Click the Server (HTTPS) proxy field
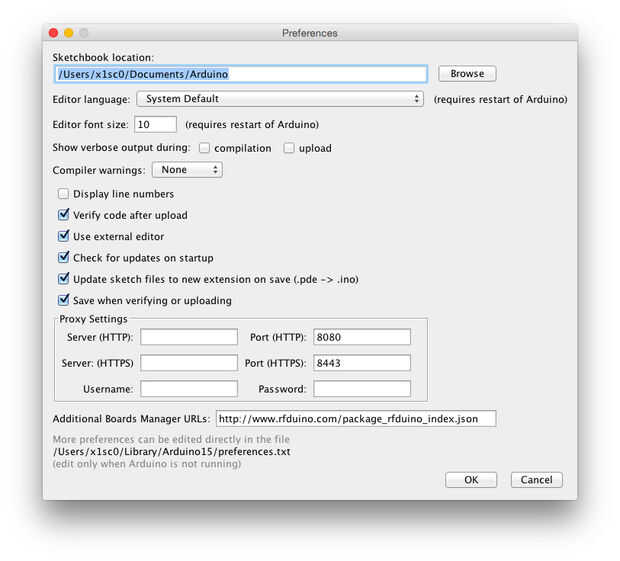Viewport: 620px width, 561px height. tap(189, 363)
